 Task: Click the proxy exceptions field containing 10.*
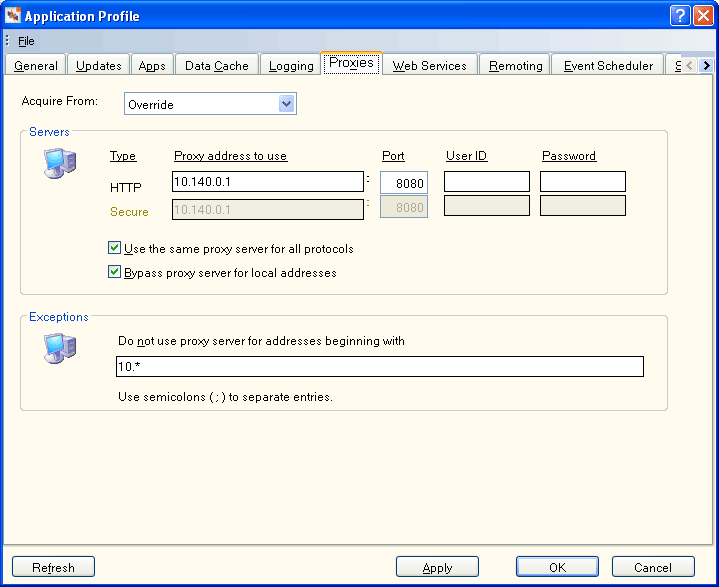[x=380, y=366]
